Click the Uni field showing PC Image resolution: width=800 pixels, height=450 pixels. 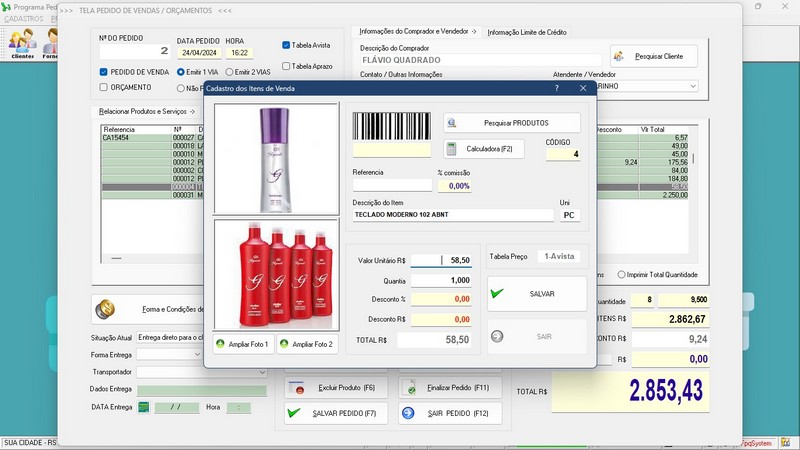(569, 215)
